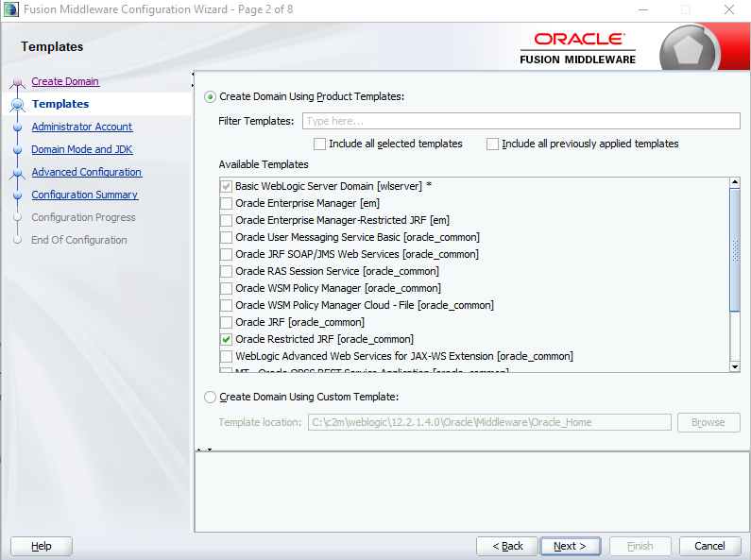Select Create Domain Using Product Templates radio
Image resolution: width=751 pixels, height=560 pixels.
pos(210,97)
